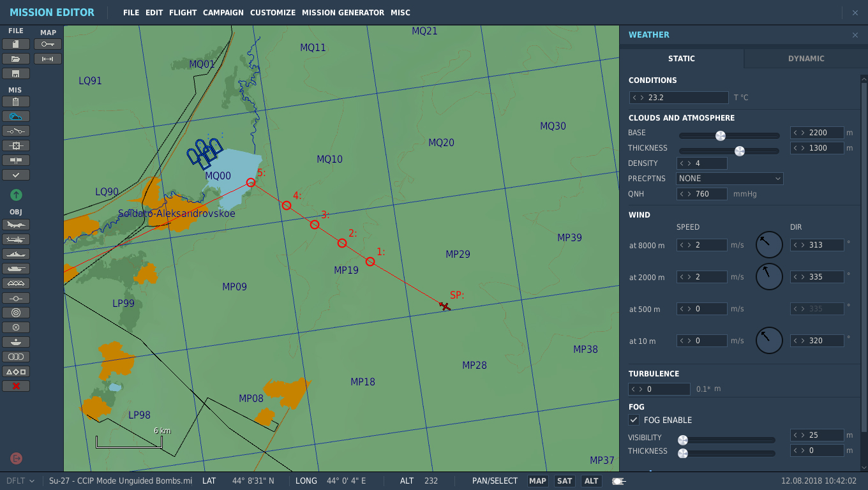
Task: Select the SP aircraft start point
Action: coord(445,306)
